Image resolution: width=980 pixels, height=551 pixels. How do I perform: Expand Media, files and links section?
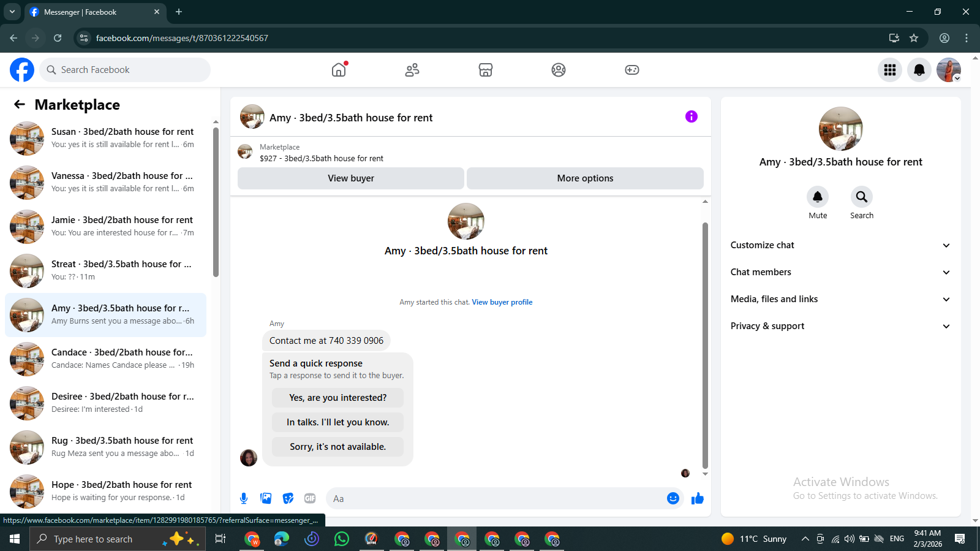[840, 299]
